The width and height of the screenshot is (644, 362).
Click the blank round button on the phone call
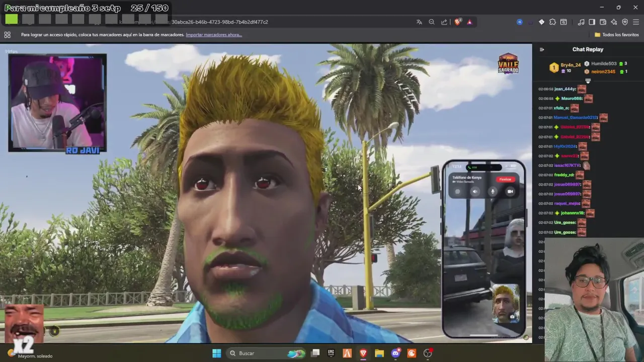coord(457,192)
